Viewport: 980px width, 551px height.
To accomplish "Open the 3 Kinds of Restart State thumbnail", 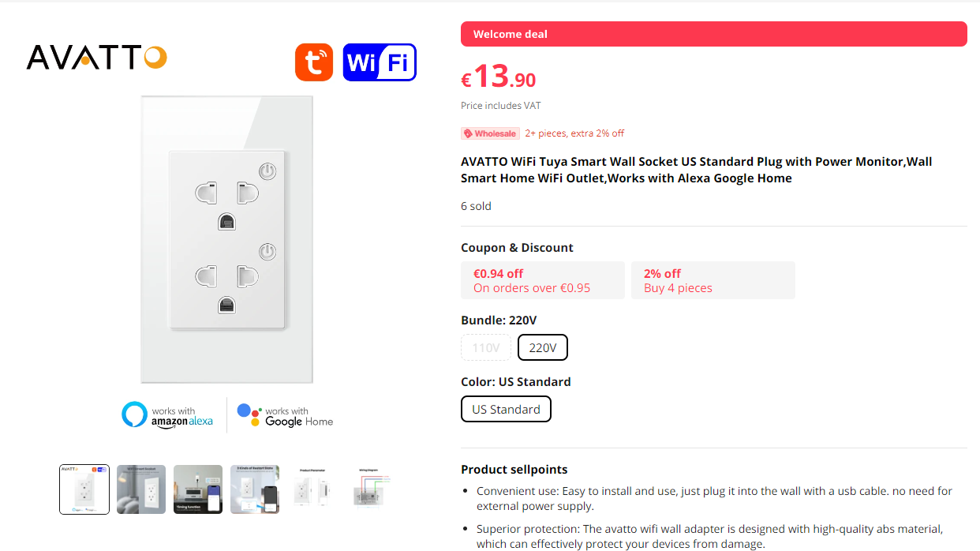I will pyautogui.click(x=254, y=489).
